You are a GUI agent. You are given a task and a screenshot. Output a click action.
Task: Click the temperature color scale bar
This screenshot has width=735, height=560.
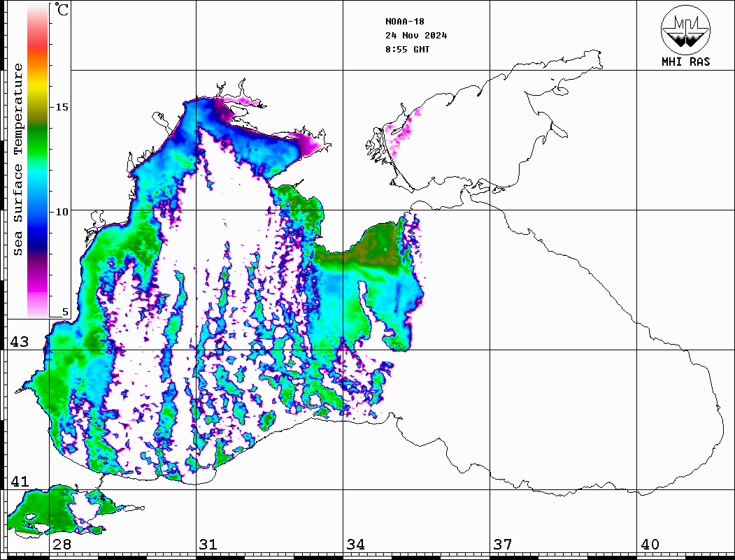click(38, 160)
